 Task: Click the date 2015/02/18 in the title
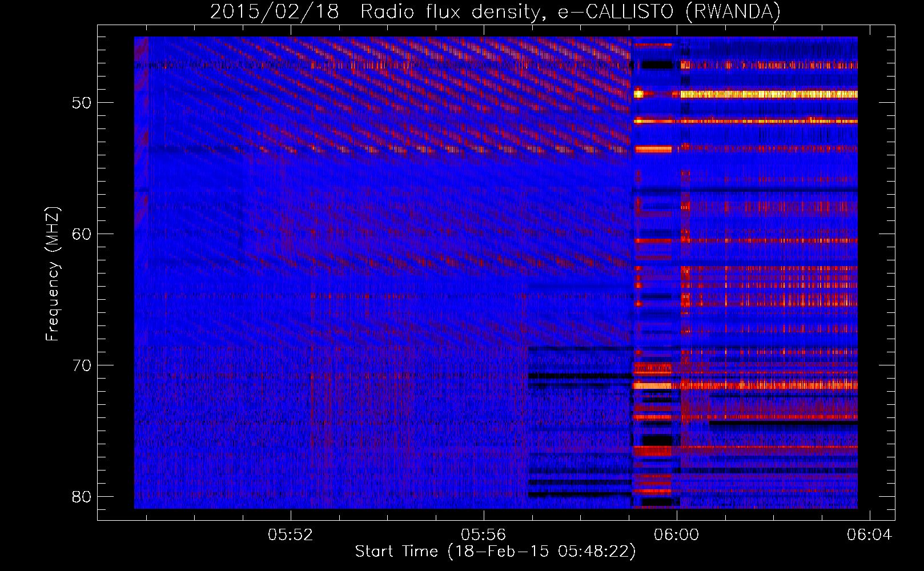[275, 11]
